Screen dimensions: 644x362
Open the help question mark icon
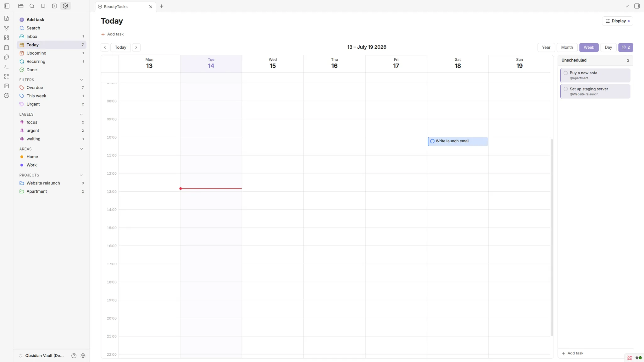coord(74,356)
